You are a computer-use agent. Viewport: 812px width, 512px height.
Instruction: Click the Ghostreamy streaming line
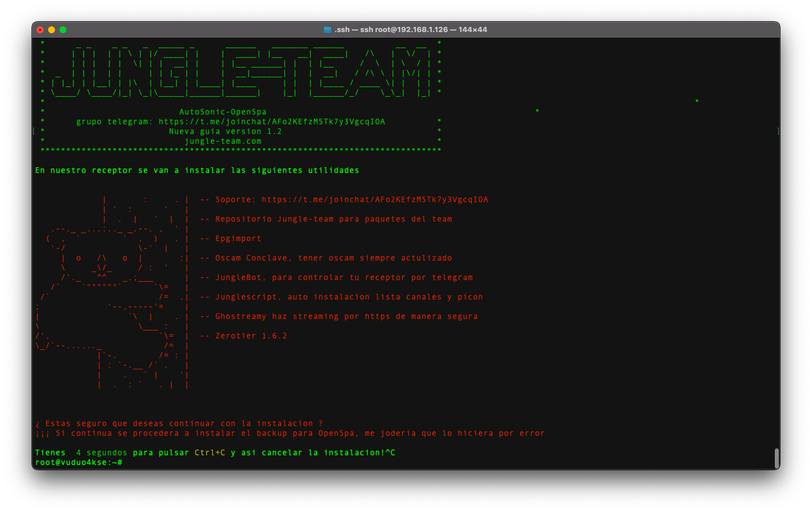[x=346, y=317]
